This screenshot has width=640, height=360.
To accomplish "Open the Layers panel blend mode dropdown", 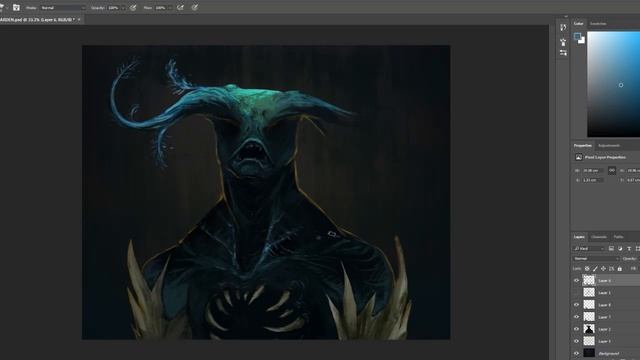I will point(596,258).
